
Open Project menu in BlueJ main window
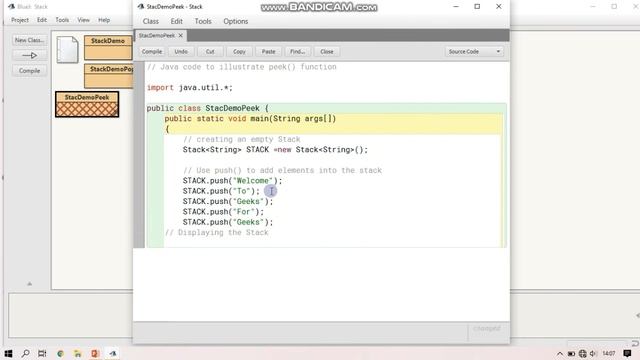tap(20, 20)
